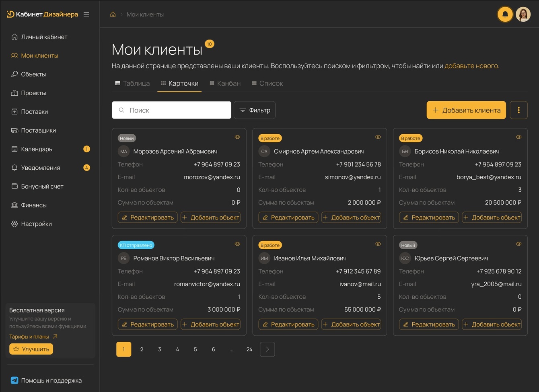539x392 pixels.
Task: Click the РВ avatar of Романов Виктор Васильевич
Action: (123, 259)
